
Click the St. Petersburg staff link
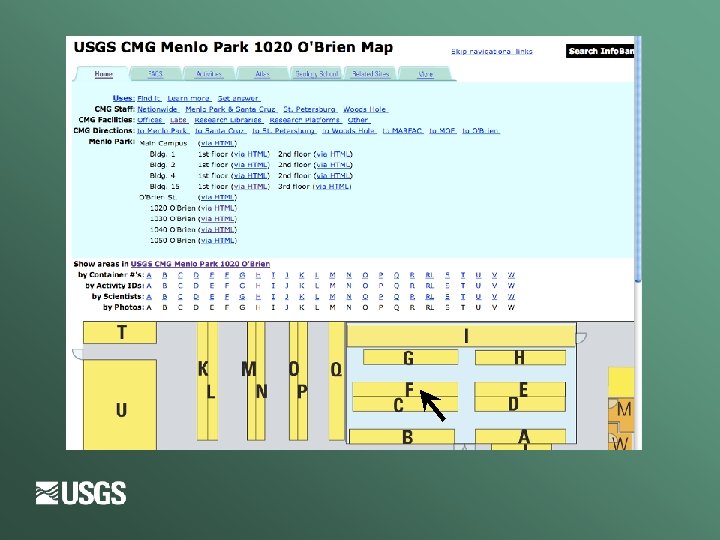310,109
